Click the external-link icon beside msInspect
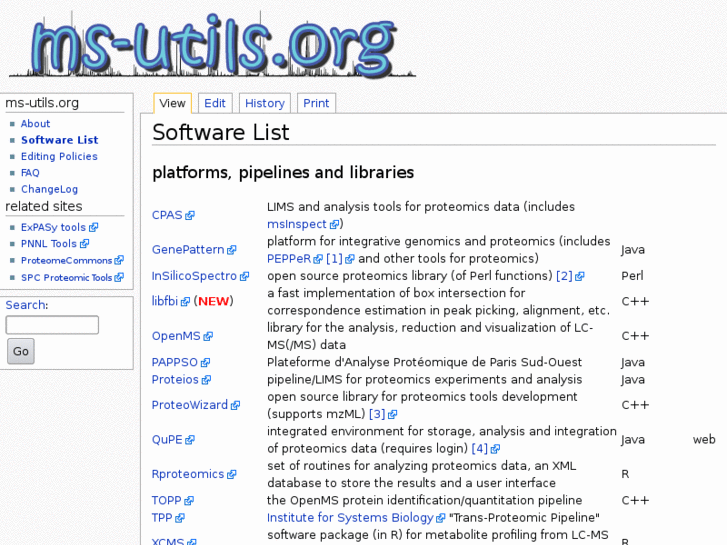727x545 pixels. pos(334,224)
